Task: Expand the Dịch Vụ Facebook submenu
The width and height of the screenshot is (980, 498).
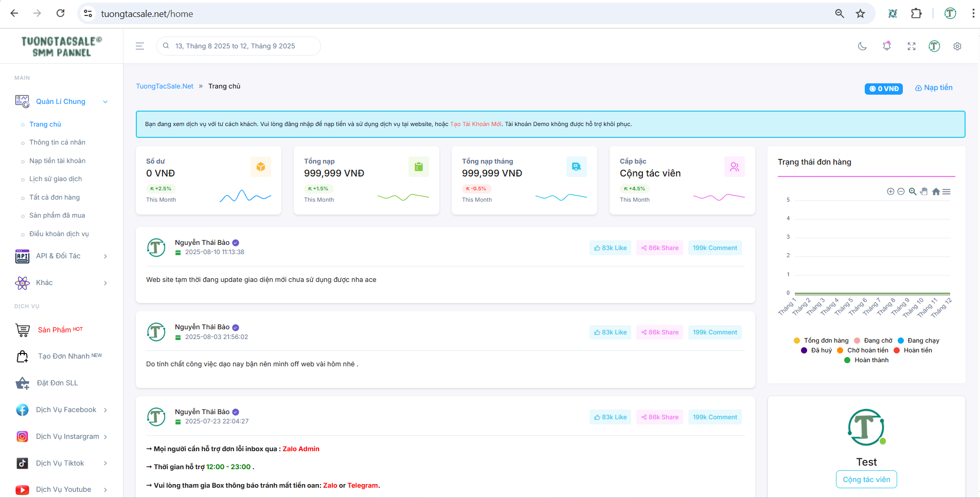Action: 66,410
